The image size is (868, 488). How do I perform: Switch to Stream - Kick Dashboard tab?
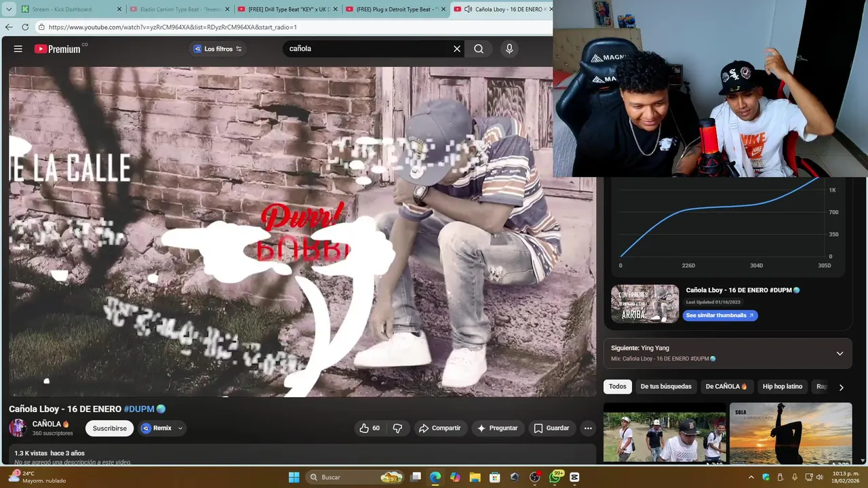62,9
